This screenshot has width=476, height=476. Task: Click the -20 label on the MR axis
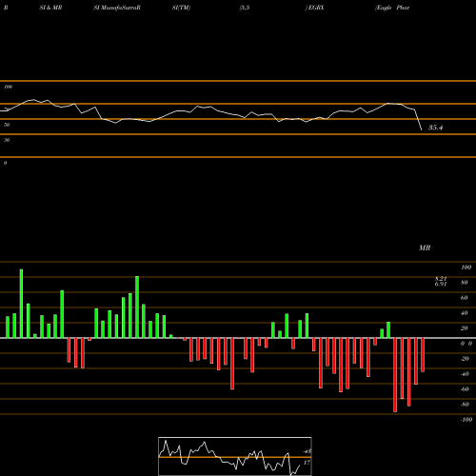(465, 359)
